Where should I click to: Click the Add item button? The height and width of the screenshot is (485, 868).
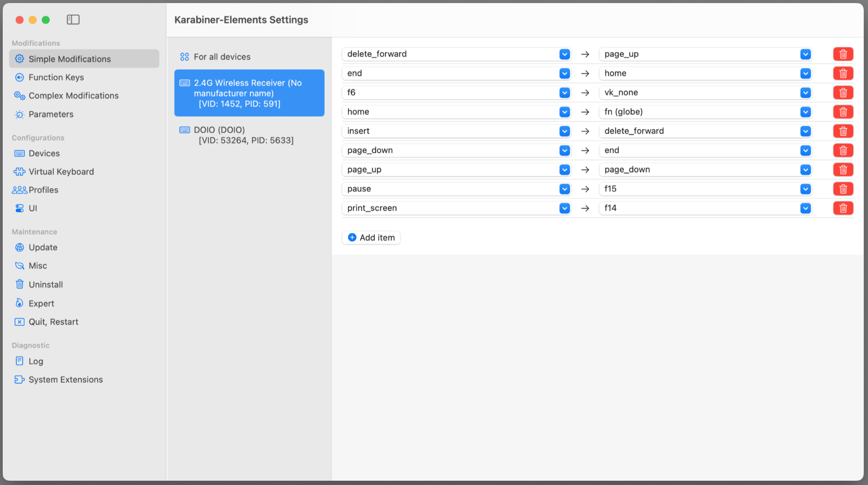click(x=371, y=237)
